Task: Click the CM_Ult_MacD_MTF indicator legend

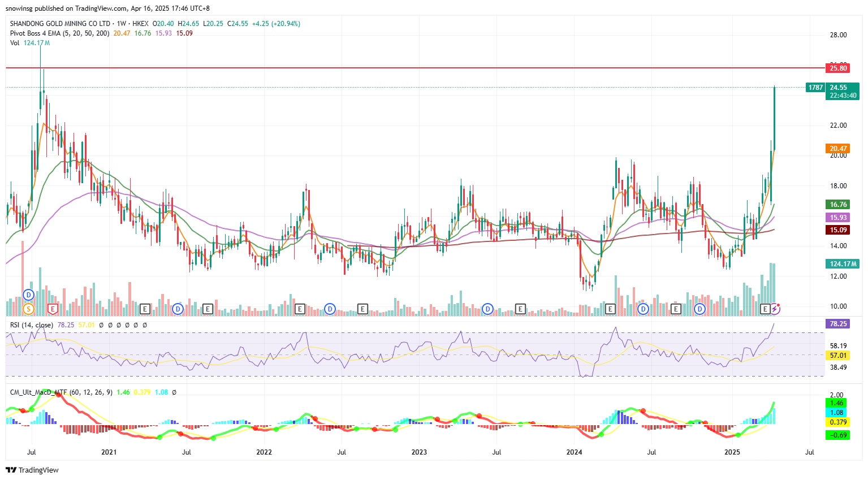Action: point(61,392)
